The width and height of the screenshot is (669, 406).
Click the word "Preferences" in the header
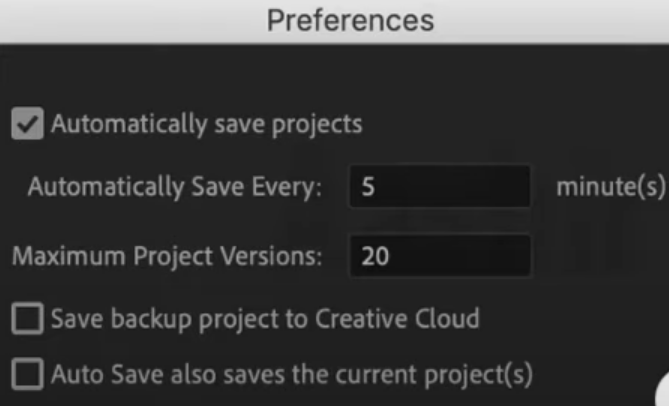tap(349, 21)
